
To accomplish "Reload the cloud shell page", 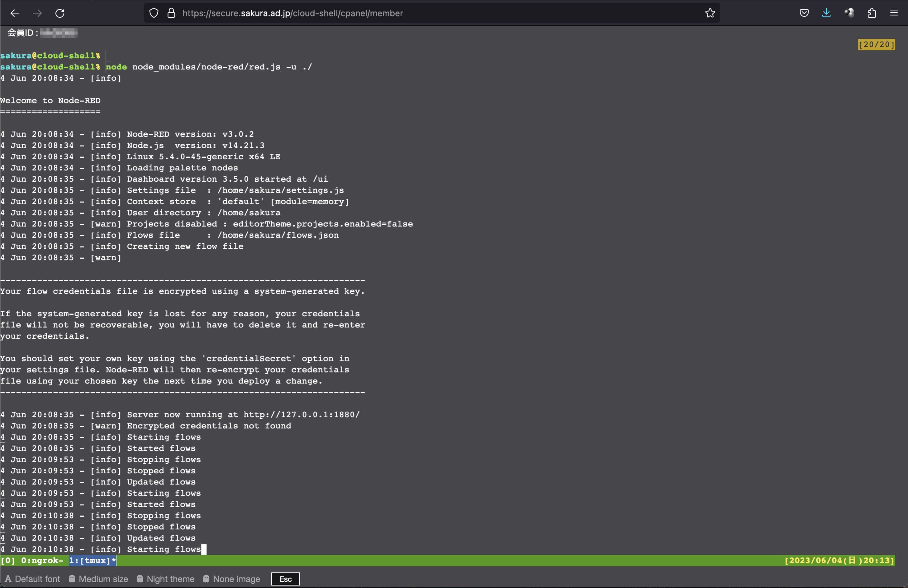I will (x=60, y=13).
